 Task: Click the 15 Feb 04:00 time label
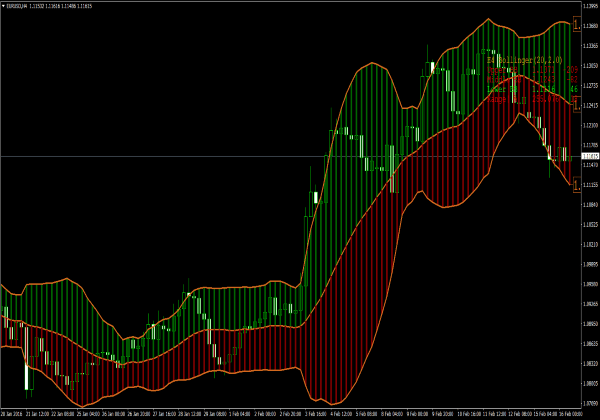click(545, 414)
